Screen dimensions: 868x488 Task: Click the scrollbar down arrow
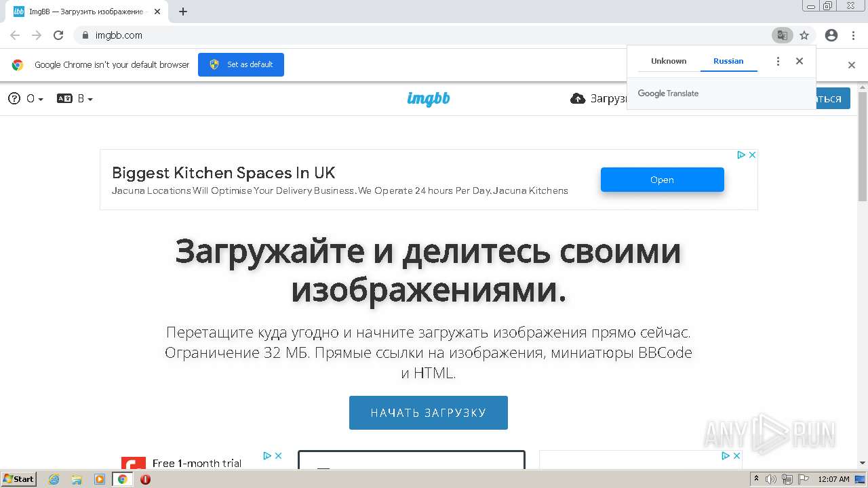coord(863,463)
